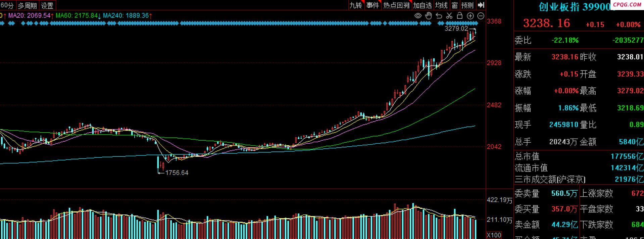This screenshot has width=644, height=239.
Task: Click the undo arrow icon
Action: pyautogui.click(x=439, y=16)
